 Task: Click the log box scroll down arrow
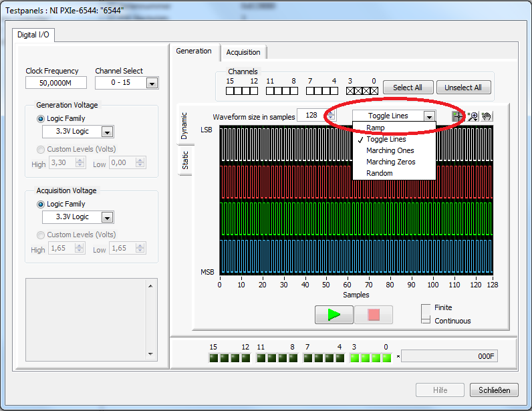pos(150,354)
